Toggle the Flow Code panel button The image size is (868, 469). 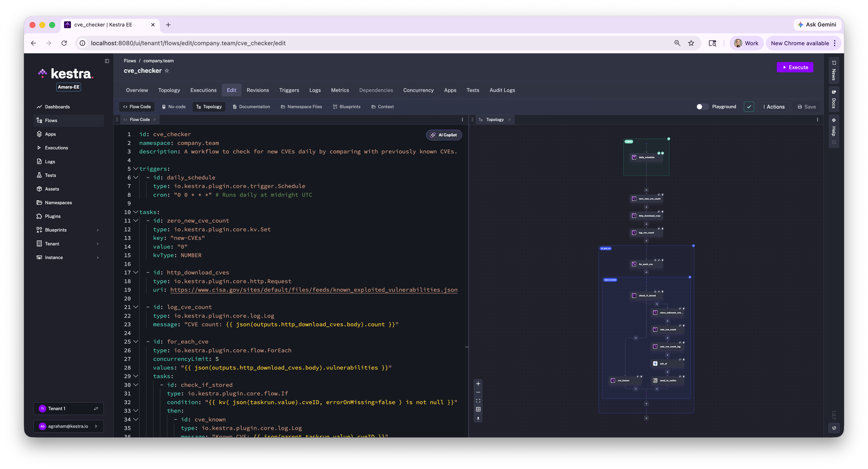tap(137, 107)
